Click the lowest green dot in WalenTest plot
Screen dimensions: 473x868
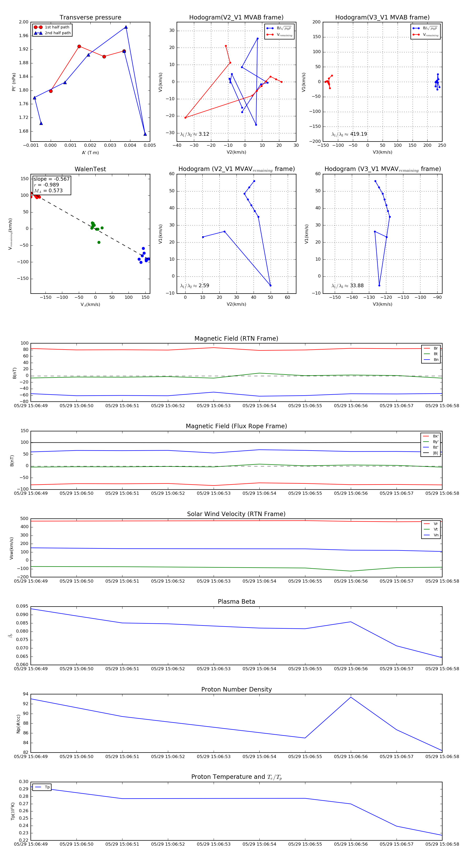[x=99, y=243]
